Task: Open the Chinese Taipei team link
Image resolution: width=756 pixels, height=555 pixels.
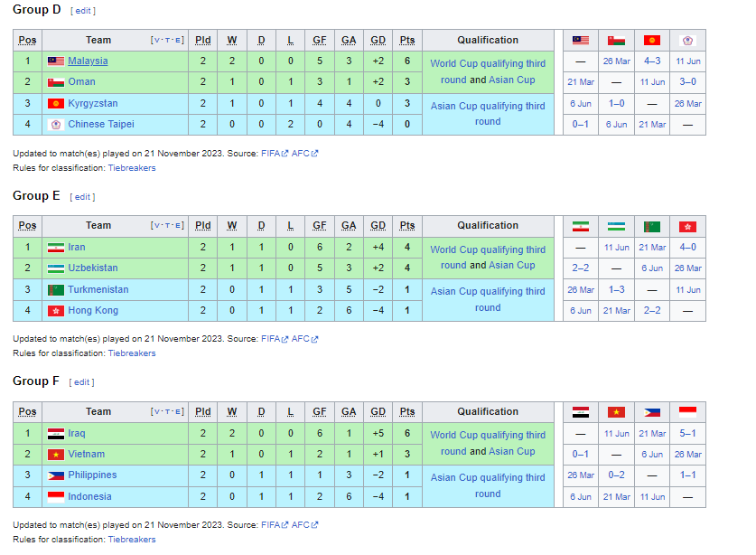Action: click(x=101, y=124)
